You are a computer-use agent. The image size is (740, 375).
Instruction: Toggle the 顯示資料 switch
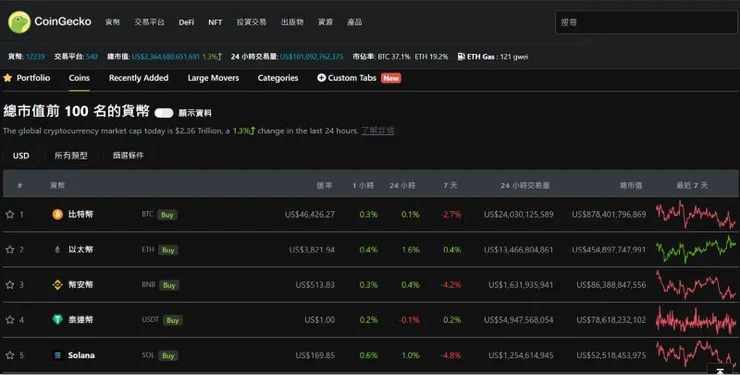tap(164, 113)
